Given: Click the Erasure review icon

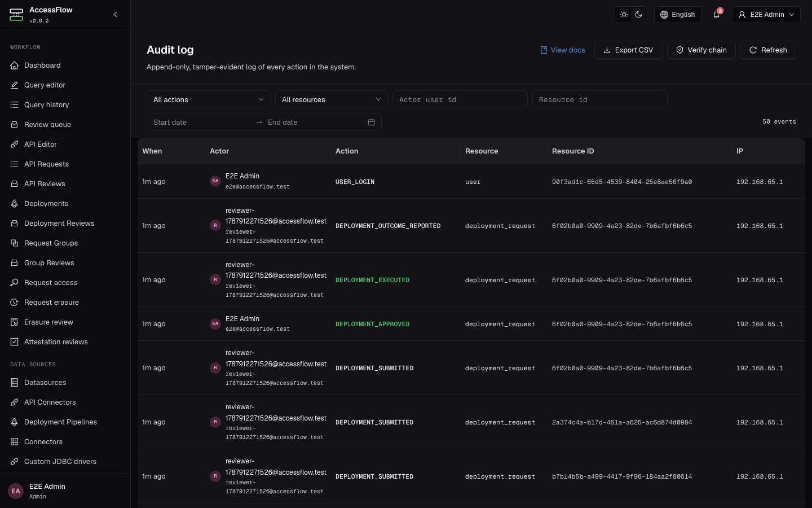Looking at the screenshot, I should click(x=15, y=322).
